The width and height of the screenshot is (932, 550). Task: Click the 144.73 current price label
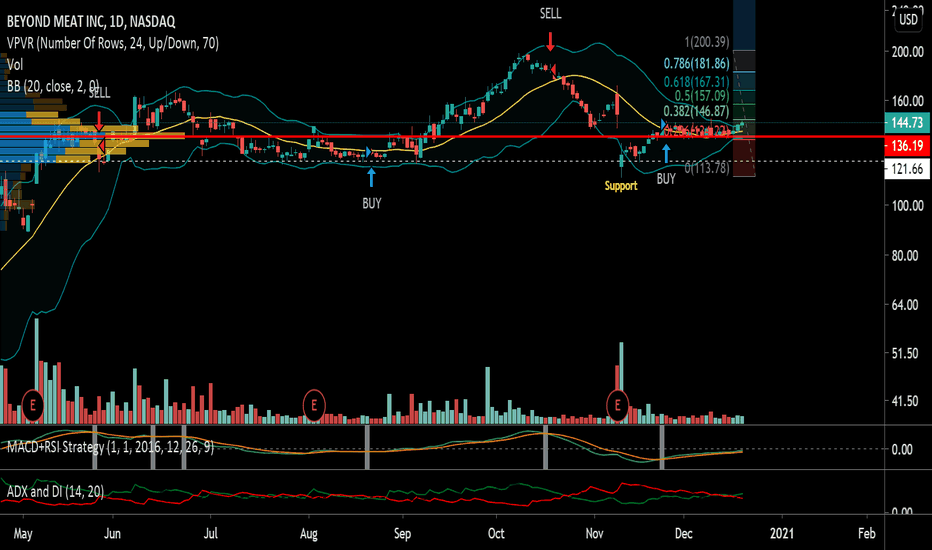(907, 122)
